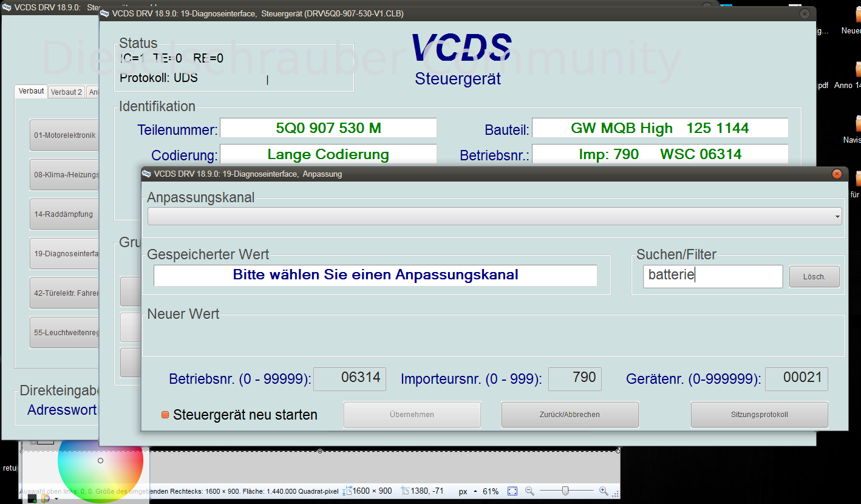Open the Sitzungsprotokoll
This screenshot has width=861, height=504.
pos(759,415)
